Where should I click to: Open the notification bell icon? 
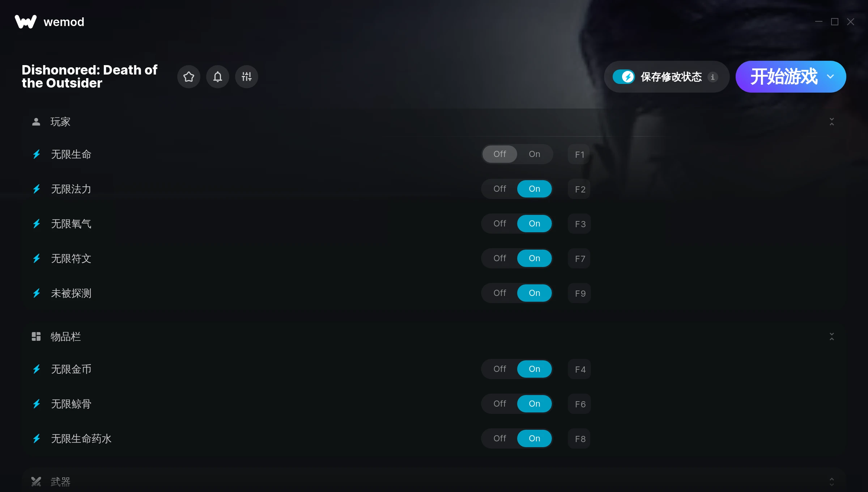(218, 77)
